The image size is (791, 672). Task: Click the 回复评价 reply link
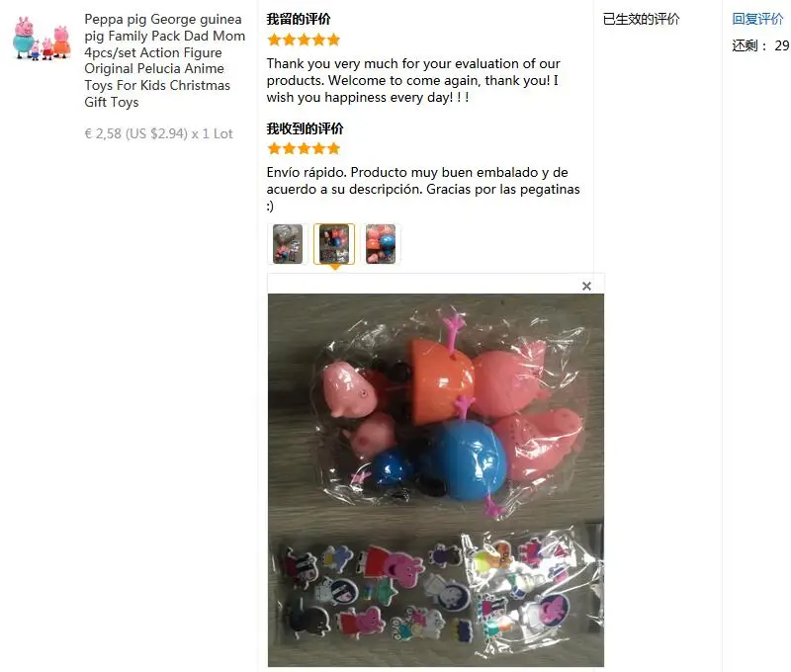pos(757,19)
